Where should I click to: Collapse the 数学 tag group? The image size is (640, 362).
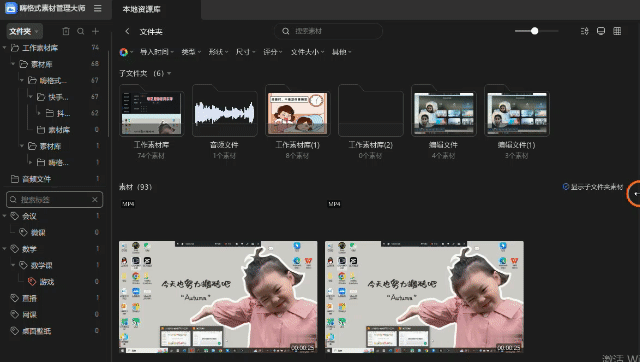(x=4, y=249)
